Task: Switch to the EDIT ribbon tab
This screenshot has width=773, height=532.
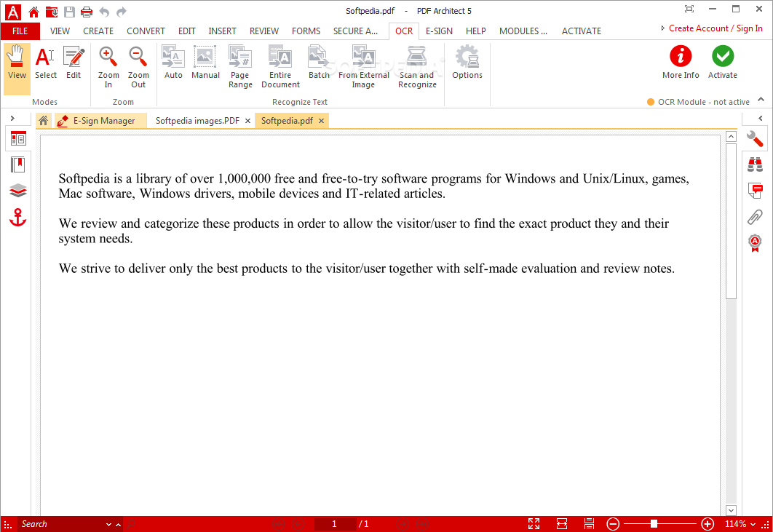Action: pos(187,31)
